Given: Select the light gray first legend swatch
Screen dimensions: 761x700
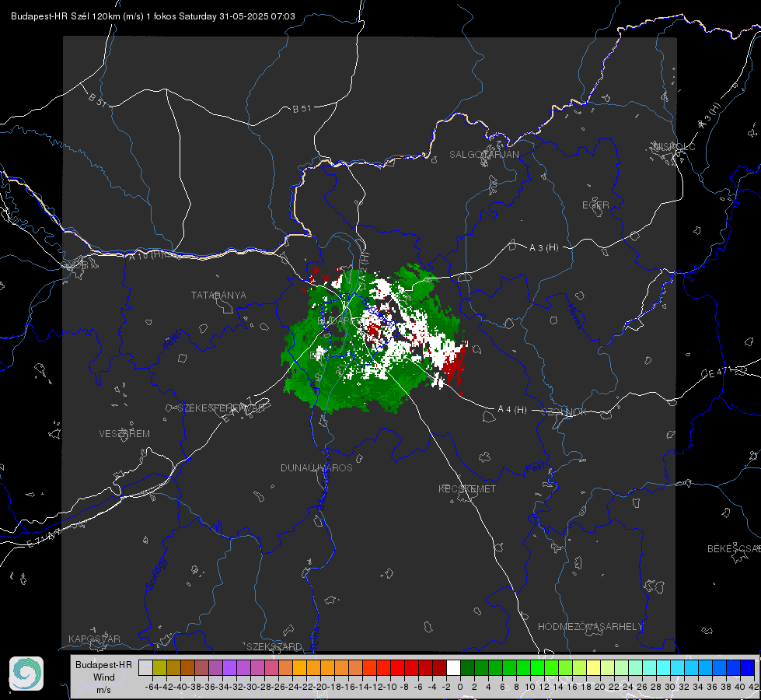Looking at the screenshot, I should [145, 667].
